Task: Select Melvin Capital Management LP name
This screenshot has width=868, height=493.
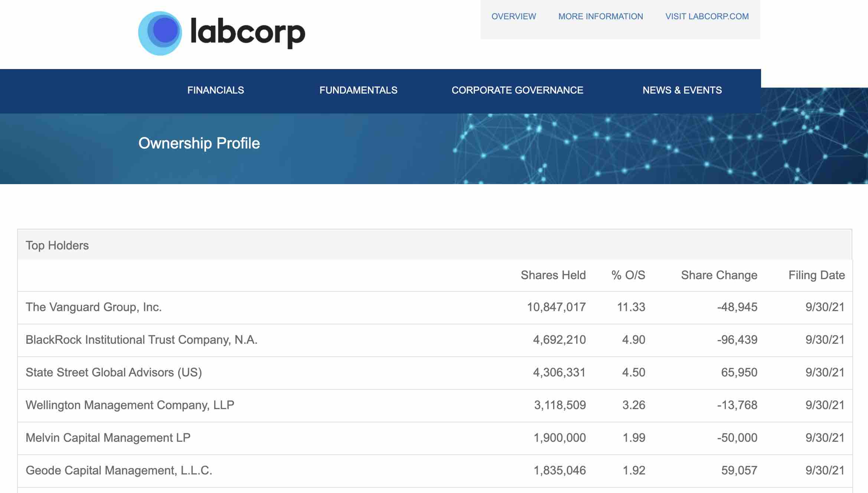Action: (108, 438)
